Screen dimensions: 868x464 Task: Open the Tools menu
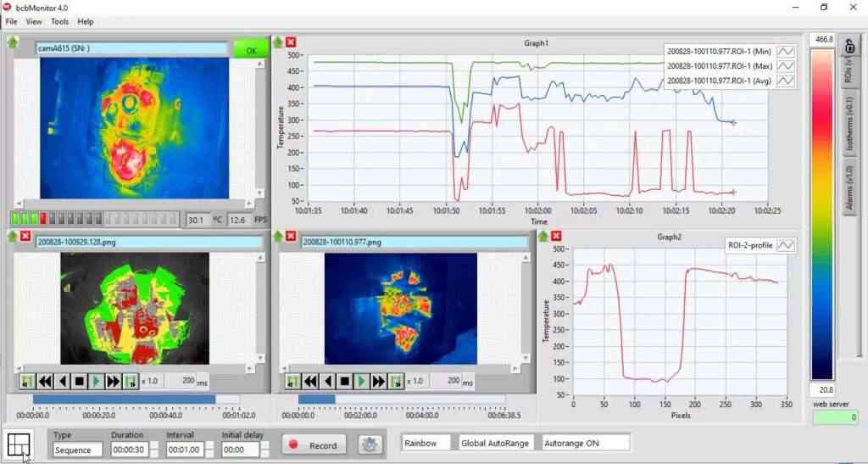tap(59, 21)
